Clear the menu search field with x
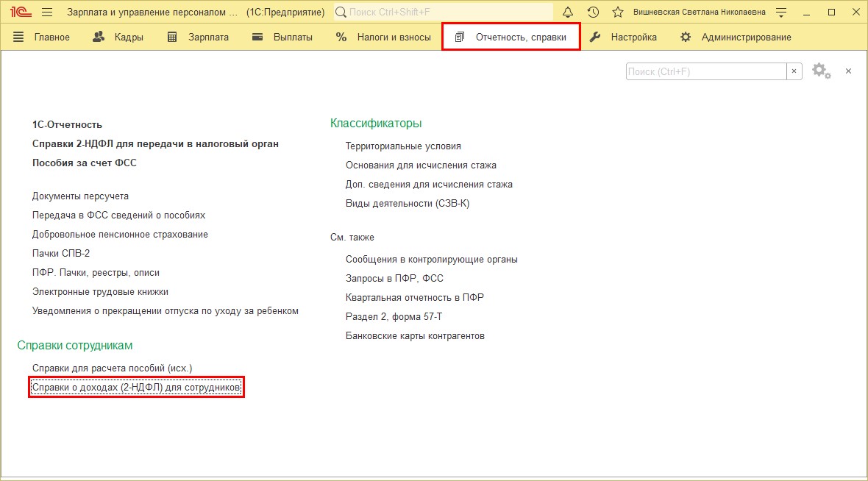Viewport: 868px width, 481px height. coord(794,71)
